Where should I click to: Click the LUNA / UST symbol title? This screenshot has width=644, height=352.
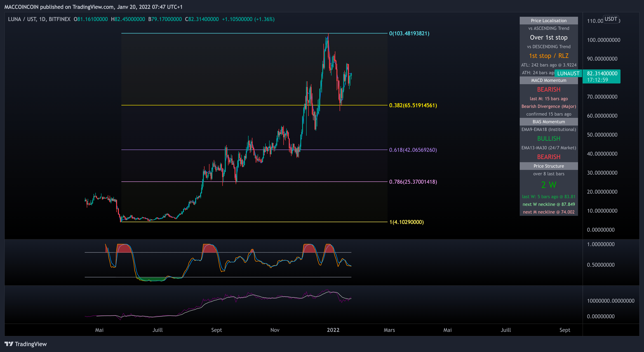point(22,19)
